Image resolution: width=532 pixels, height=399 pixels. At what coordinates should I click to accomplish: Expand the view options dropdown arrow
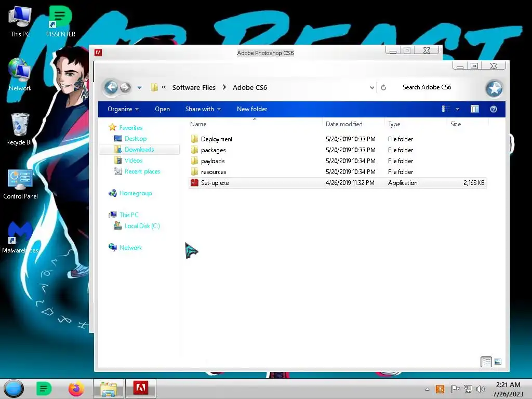(x=457, y=109)
